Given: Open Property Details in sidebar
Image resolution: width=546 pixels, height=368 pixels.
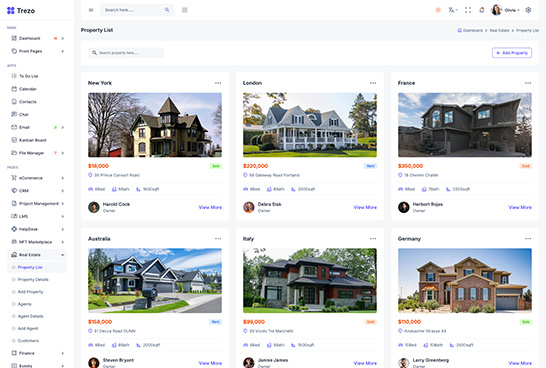Looking at the screenshot, I should tap(33, 280).
